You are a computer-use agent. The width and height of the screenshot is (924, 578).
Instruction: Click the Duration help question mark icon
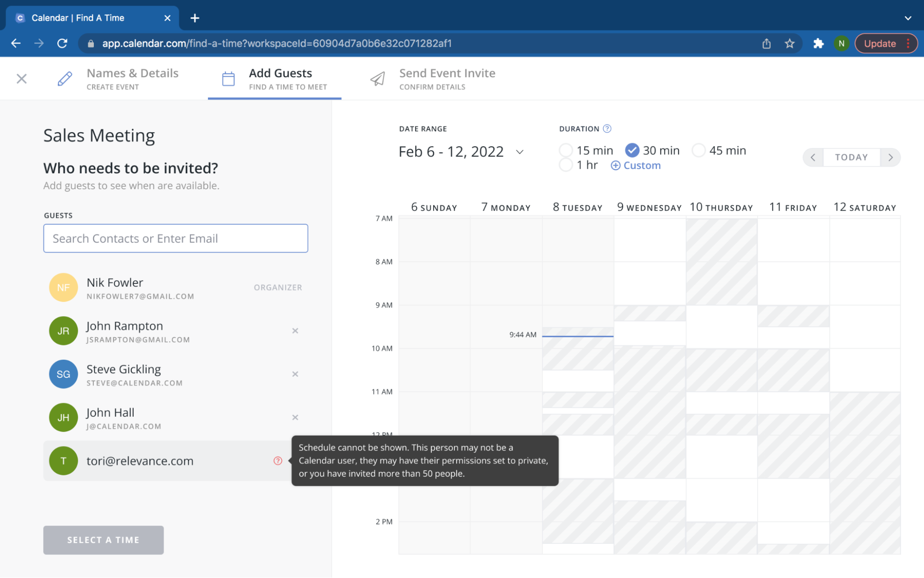coord(605,129)
